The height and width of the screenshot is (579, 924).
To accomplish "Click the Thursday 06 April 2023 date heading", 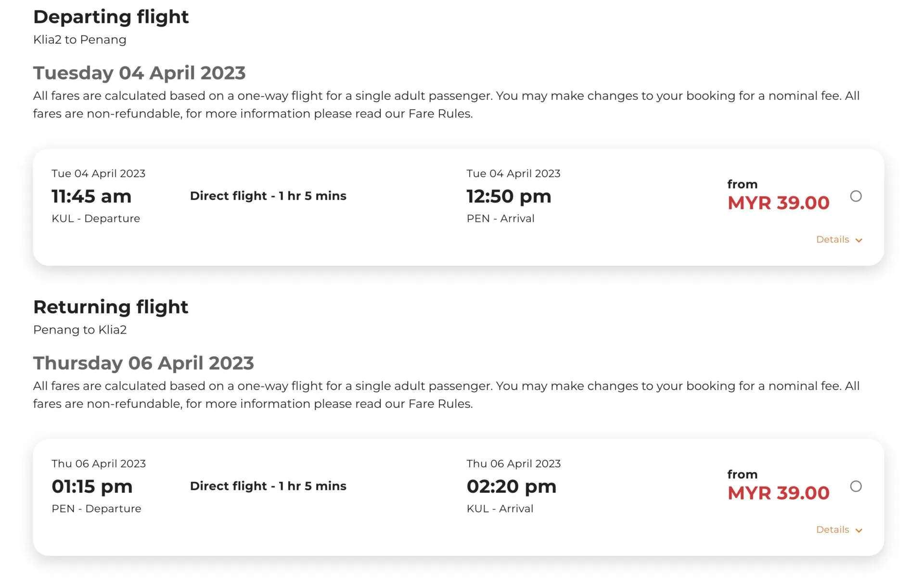I will click(143, 363).
